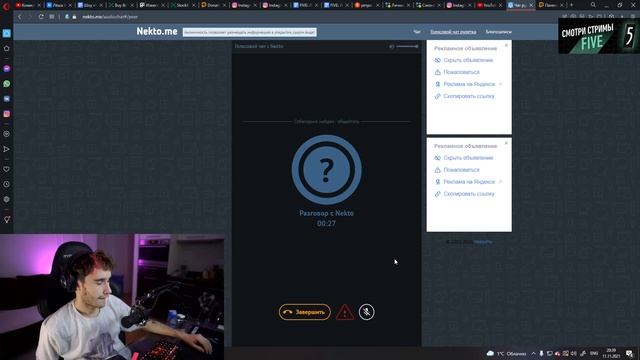Screen dimensions: 640x360
Task: Open the Nekto.me logo link
Action: [157, 31]
